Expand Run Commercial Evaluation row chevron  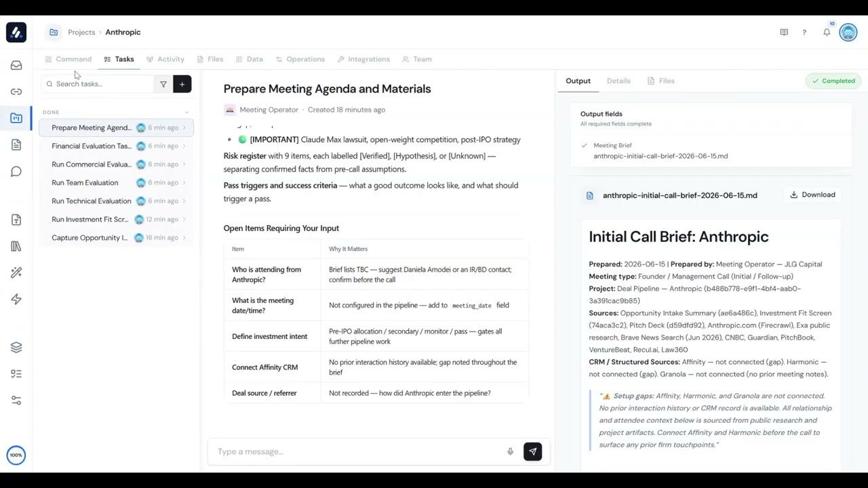point(184,164)
